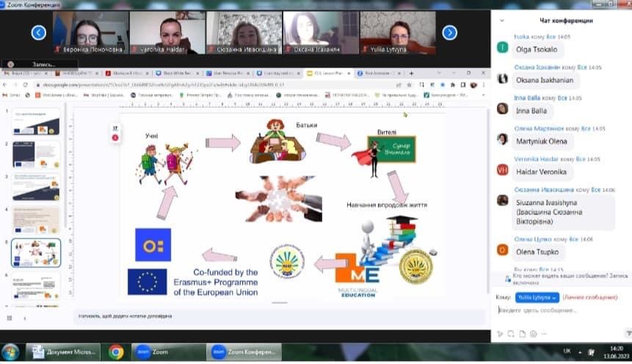Image resolution: width=632 pixels, height=364 pixels.
Task: Collapse the chat panel using the top chevron
Action: (502, 20)
